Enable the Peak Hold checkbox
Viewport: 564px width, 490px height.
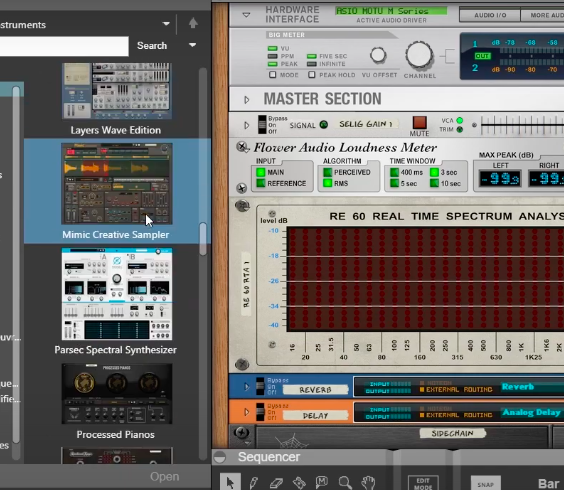pyautogui.click(x=311, y=75)
